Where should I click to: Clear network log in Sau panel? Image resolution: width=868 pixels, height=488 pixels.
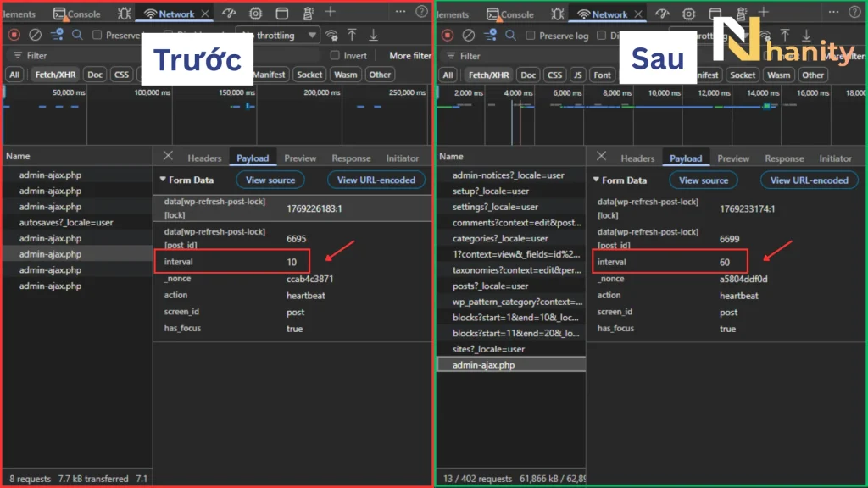(x=468, y=36)
